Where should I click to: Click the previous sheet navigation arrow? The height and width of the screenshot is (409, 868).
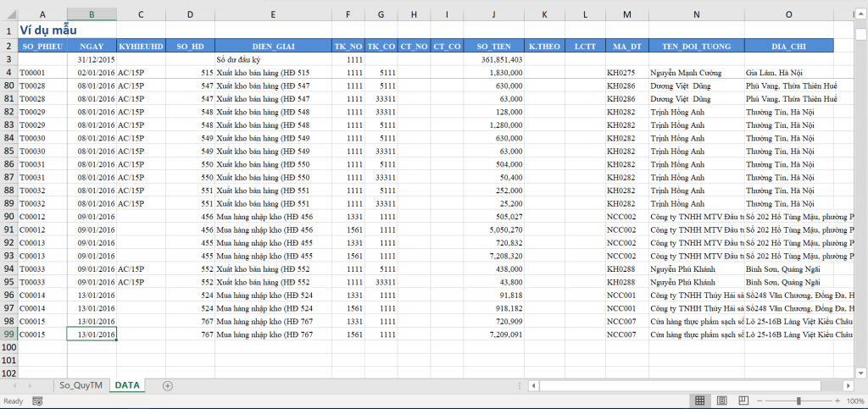click(x=14, y=386)
